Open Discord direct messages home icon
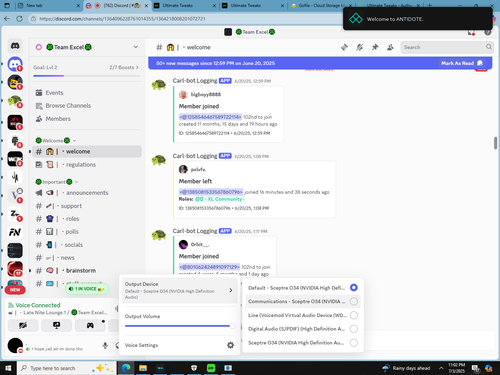This screenshot has height=375, width=500. click(15, 46)
